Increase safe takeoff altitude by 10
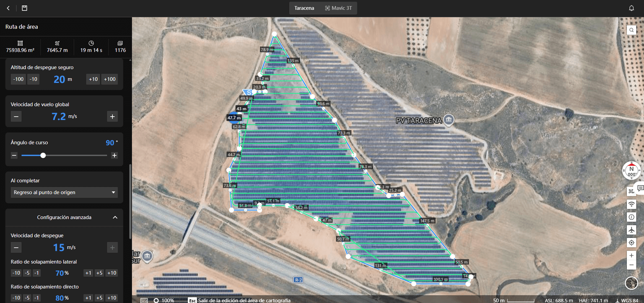This screenshot has height=303, width=644. [x=93, y=79]
